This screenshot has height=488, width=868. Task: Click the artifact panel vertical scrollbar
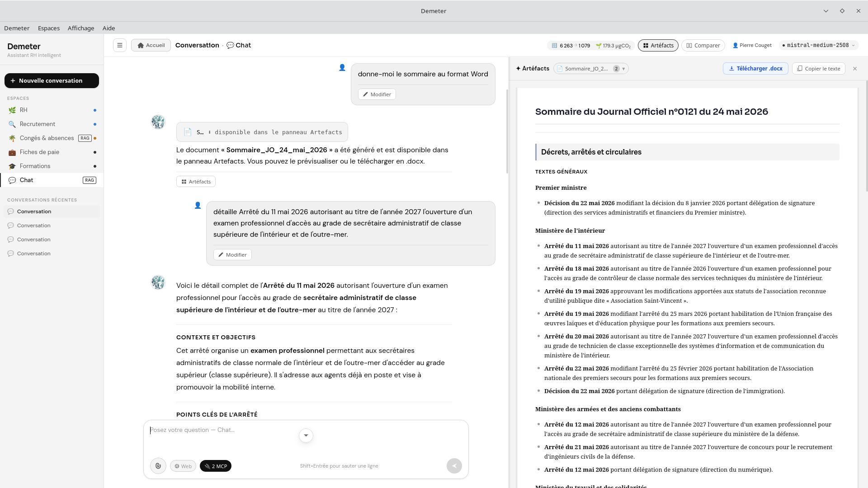click(866, 136)
